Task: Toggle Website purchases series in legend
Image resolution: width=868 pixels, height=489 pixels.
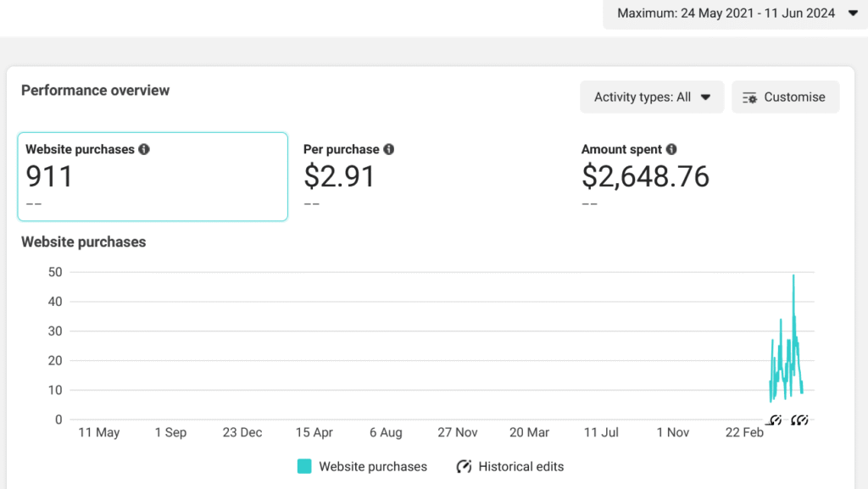Action: 373,466
